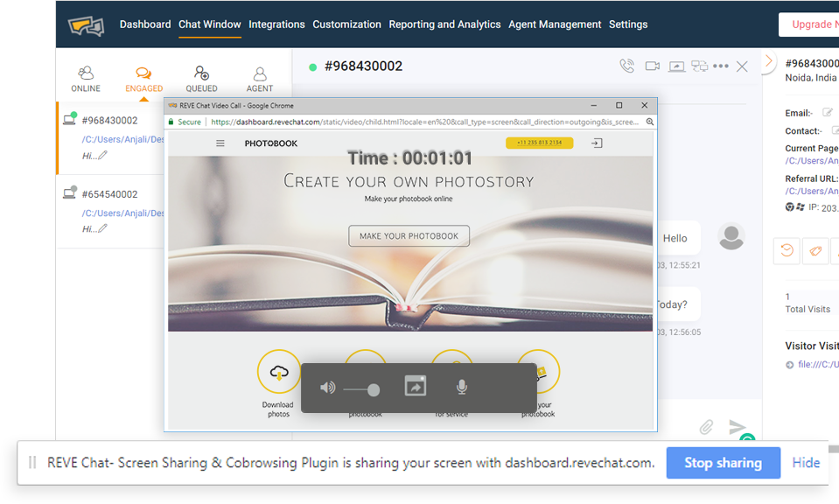Adjust the call volume slider

tap(362, 390)
